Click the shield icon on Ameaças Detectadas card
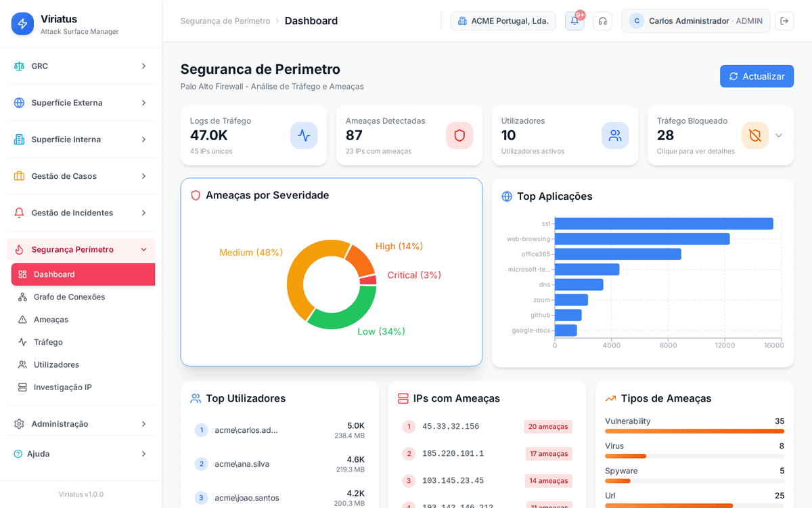Screen dimensions: 812x508 click(459, 135)
